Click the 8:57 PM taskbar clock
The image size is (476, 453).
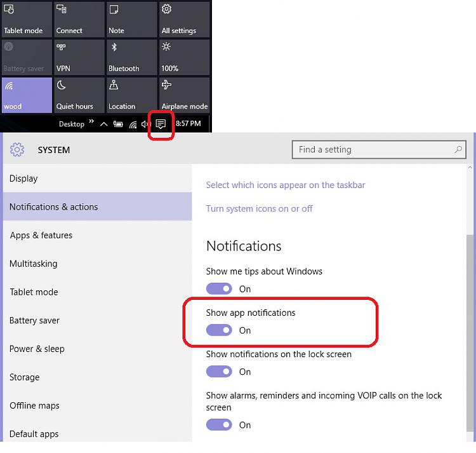(x=188, y=123)
